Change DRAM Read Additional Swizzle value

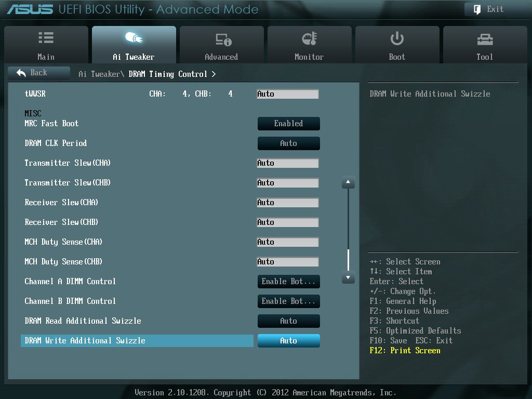click(x=288, y=321)
